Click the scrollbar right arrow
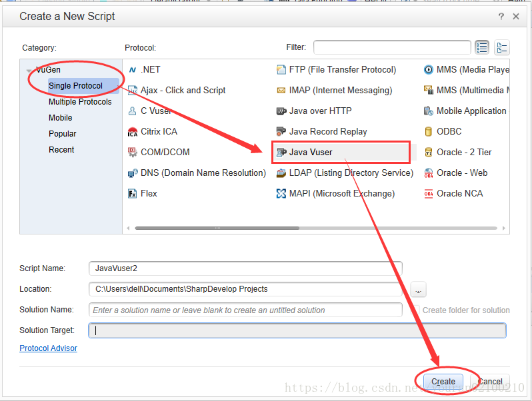 504,228
